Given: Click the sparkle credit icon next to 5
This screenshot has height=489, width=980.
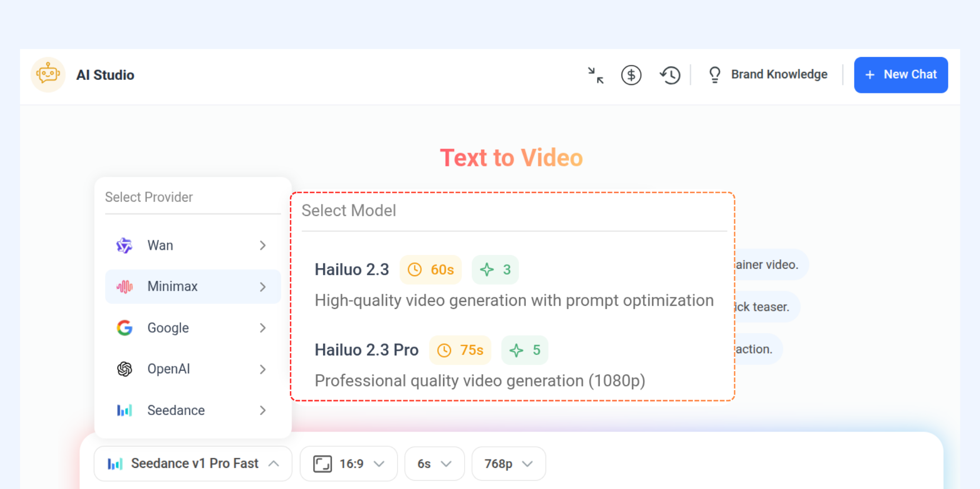Looking at the screenshot, I should [516, 350].
